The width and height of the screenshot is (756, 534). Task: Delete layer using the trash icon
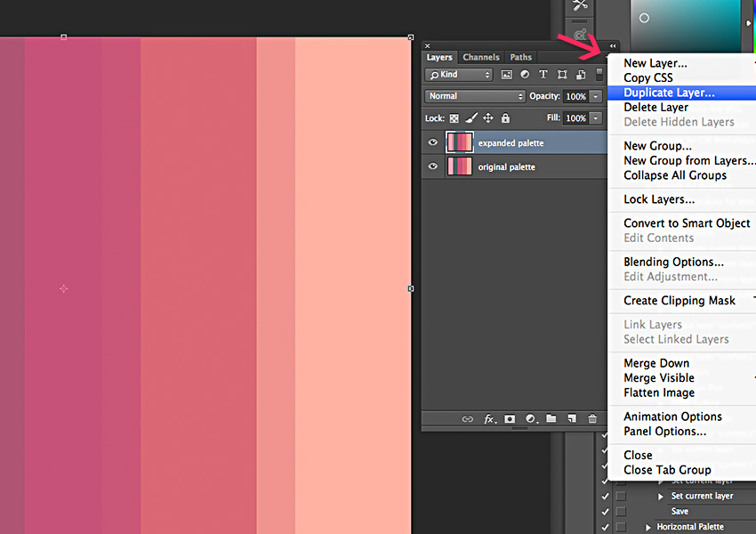point(592,418)
